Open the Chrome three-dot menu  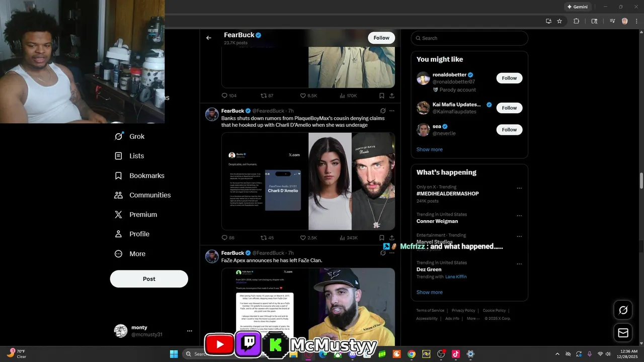tap(636, 21)
